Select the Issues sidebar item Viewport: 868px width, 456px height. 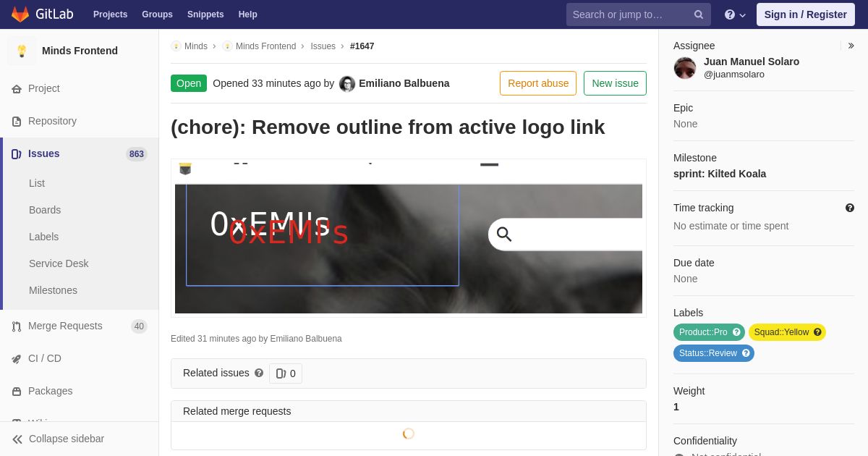80,153
